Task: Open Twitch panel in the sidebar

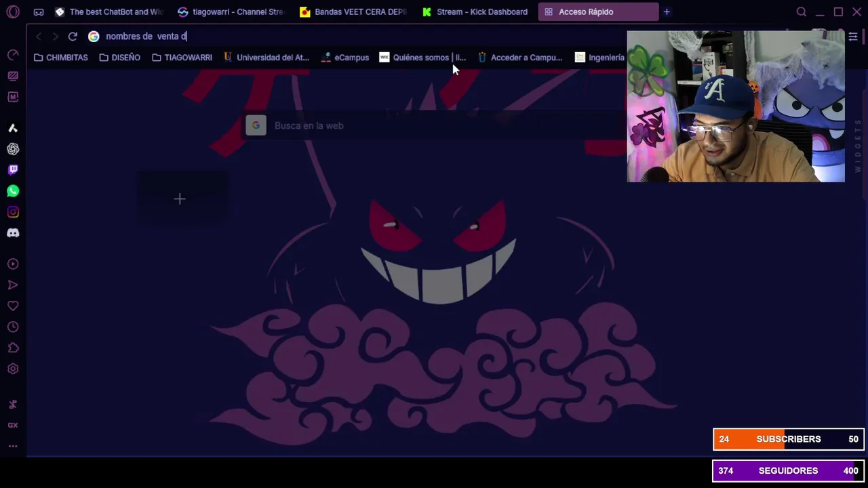Action: (13, 170)
